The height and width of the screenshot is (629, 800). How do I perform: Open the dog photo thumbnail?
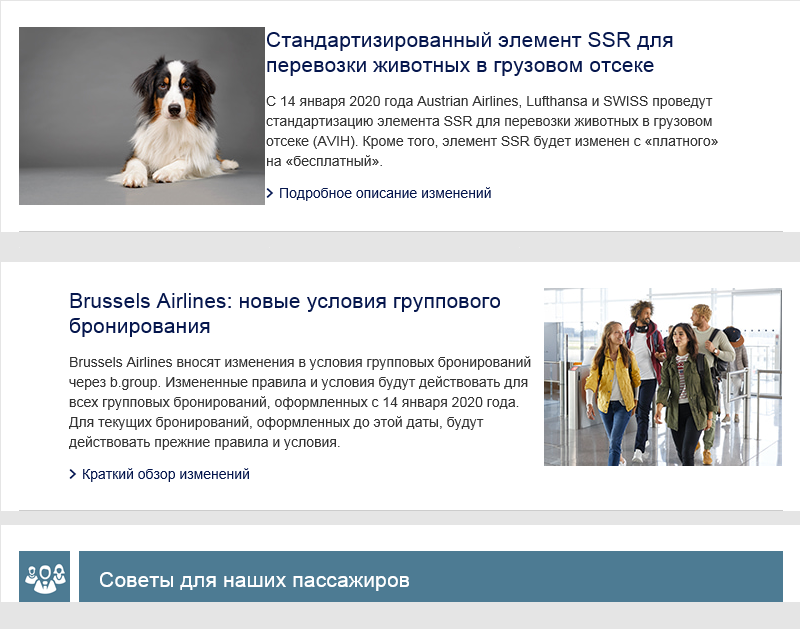coord(142,116)
